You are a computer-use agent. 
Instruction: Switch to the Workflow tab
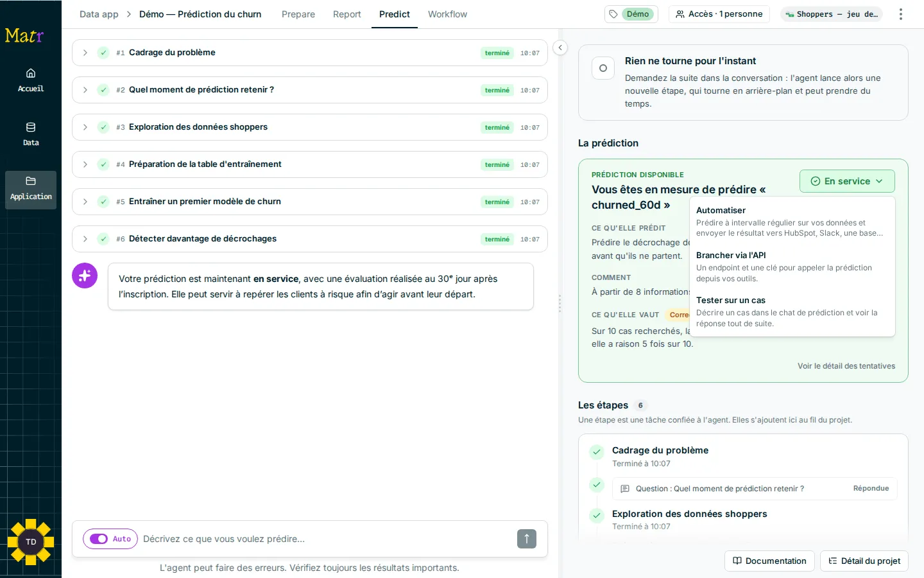pyautogui.click(x=447, y=14)
